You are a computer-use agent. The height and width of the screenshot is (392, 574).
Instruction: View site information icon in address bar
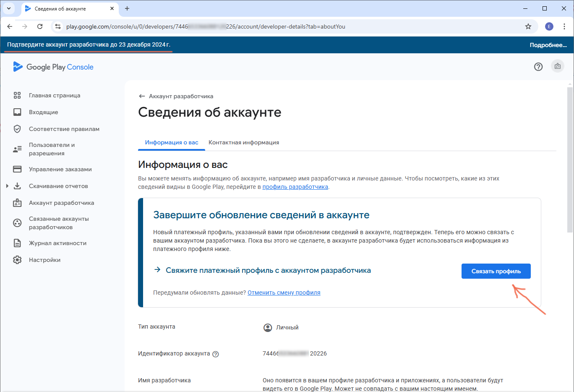pos(58,26)
